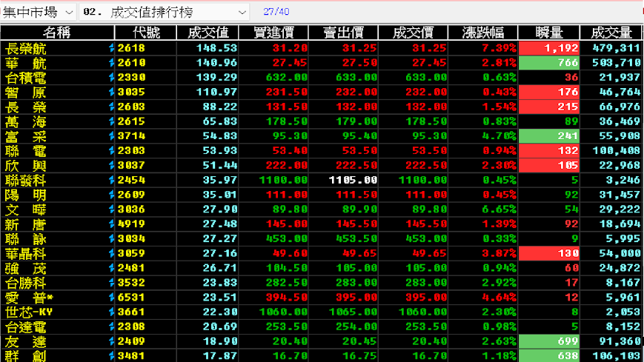The height and width of the screenshot is (362, 644).
Task: Click the 27/40 page indicator
Action: 276,12
